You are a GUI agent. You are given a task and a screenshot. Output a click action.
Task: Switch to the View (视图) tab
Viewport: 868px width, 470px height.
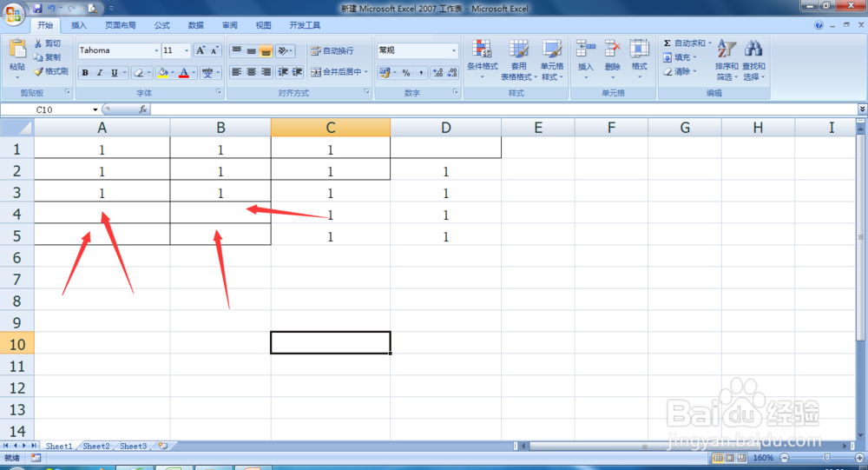point(264,25)
